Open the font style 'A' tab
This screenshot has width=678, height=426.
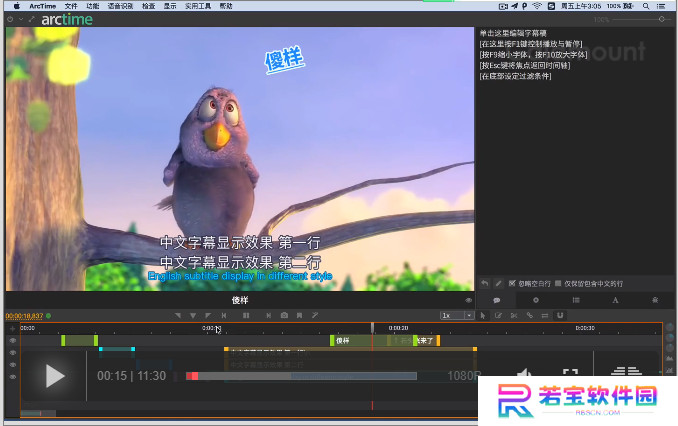coord(615,300)
